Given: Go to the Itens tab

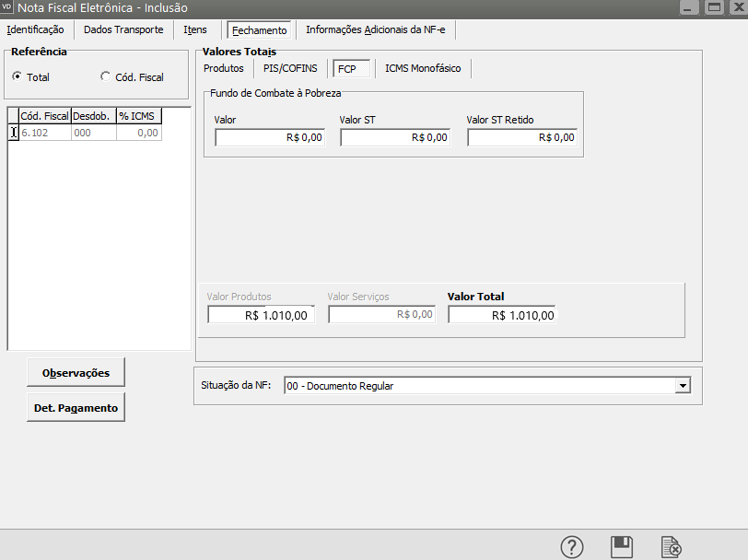Looking at the screenshot, I should pos(195,29).
